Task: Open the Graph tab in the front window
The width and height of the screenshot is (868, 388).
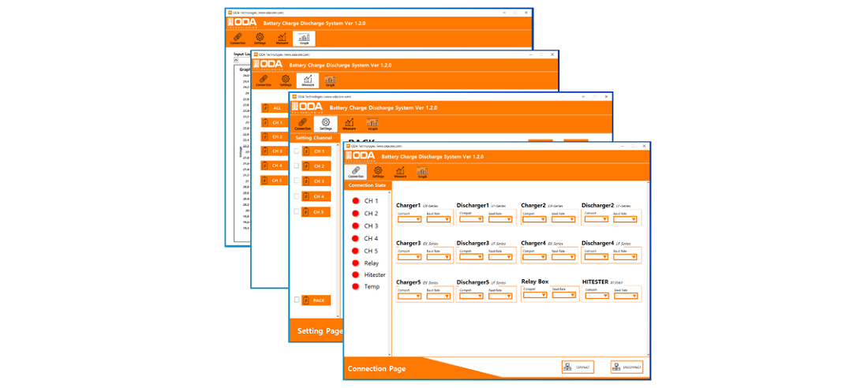Action: click(422, 172)
